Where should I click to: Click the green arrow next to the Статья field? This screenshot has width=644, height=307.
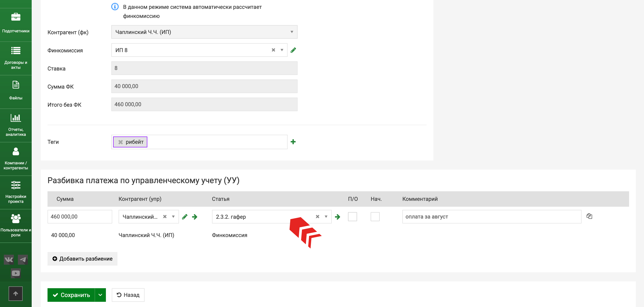click(x=337, y=217)
